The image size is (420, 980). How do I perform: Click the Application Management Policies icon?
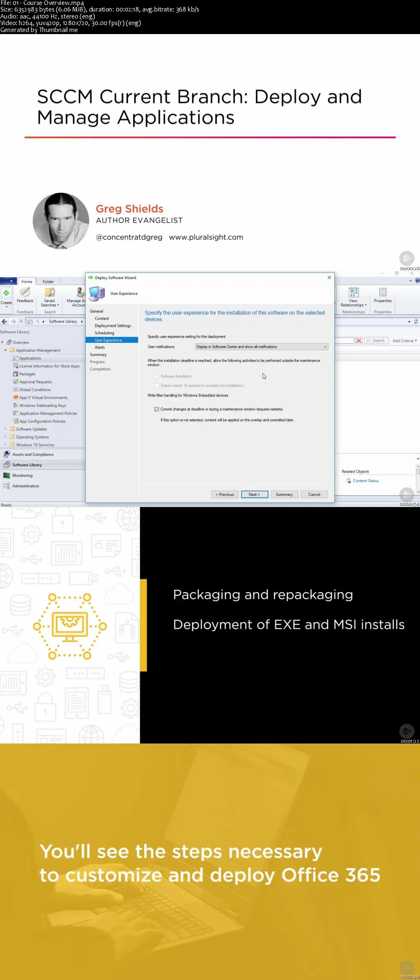[x=16, y=413]
